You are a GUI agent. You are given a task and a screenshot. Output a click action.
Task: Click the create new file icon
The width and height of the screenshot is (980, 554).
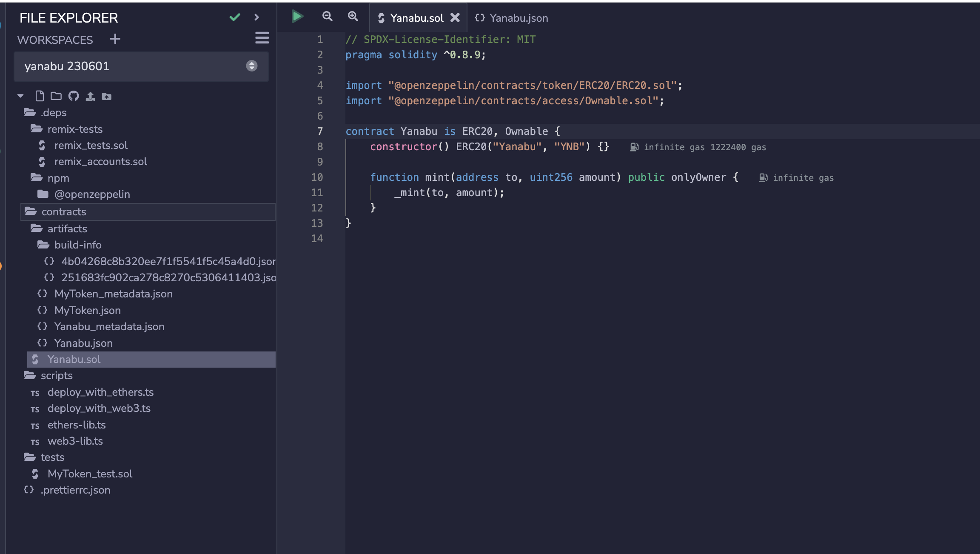click(40, 96)
